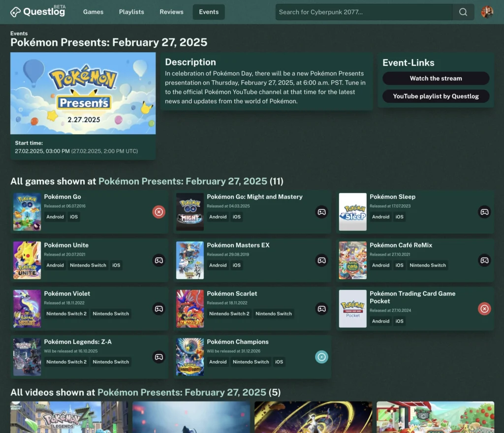This screenshot has height=433, width=504.
Task: Open the user avatar profile
Action: point(487,12)
